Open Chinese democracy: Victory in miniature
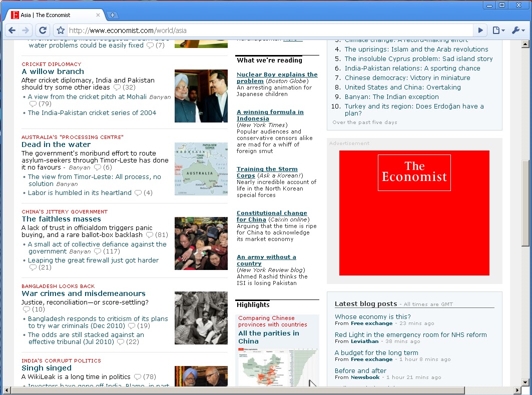532x395 pixels. [407, 77]
